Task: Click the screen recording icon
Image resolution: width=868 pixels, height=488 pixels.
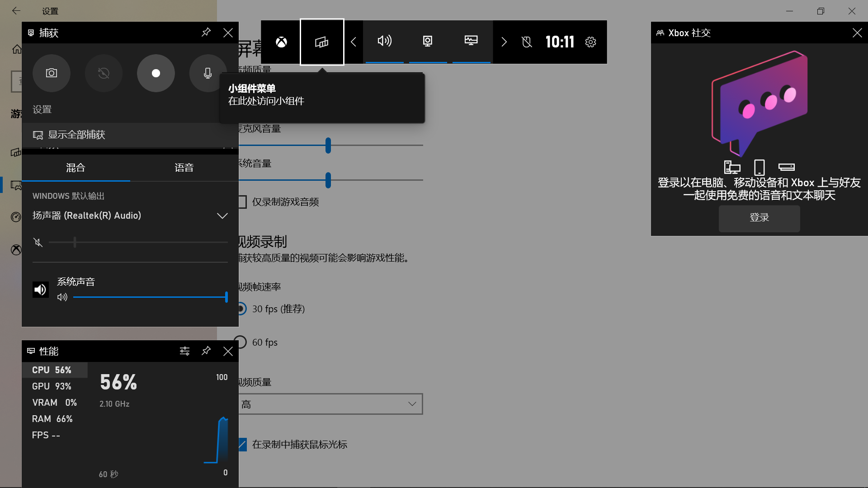Action: [156, 72]
